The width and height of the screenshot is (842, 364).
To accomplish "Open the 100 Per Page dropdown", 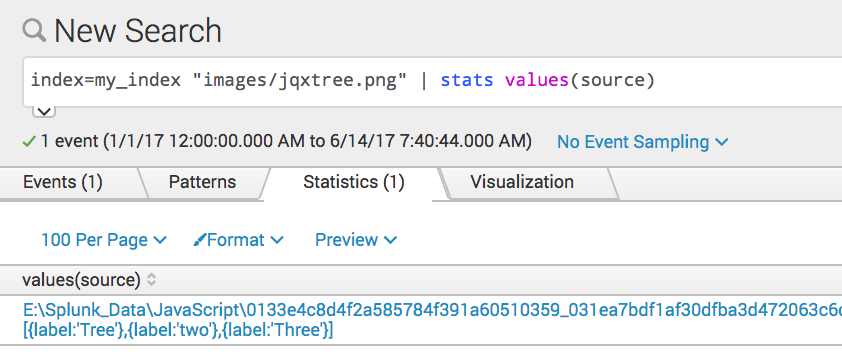I will click(104, 240).
